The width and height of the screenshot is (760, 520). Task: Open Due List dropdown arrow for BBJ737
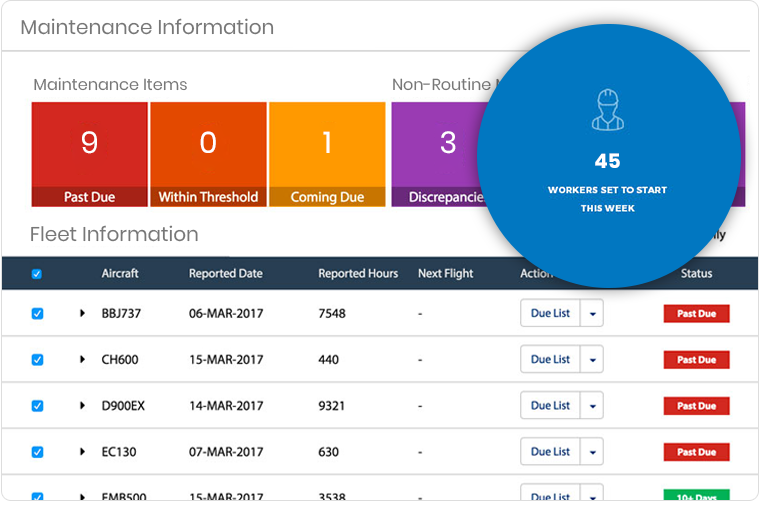click(592, 313)
